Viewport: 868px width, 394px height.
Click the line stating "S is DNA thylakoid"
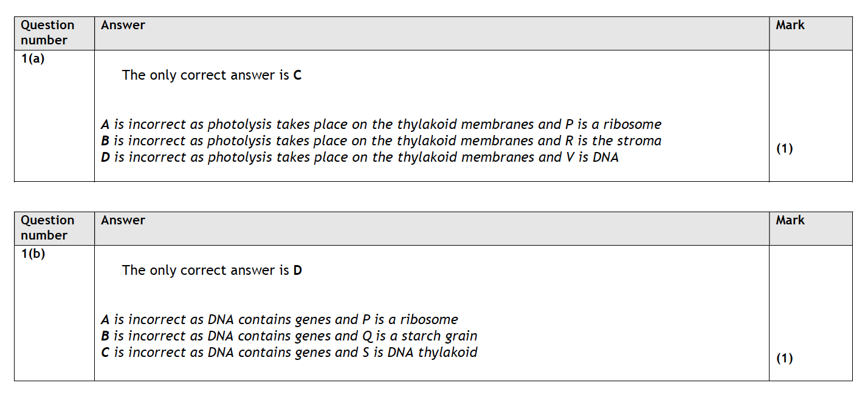[x=289, y=353]
